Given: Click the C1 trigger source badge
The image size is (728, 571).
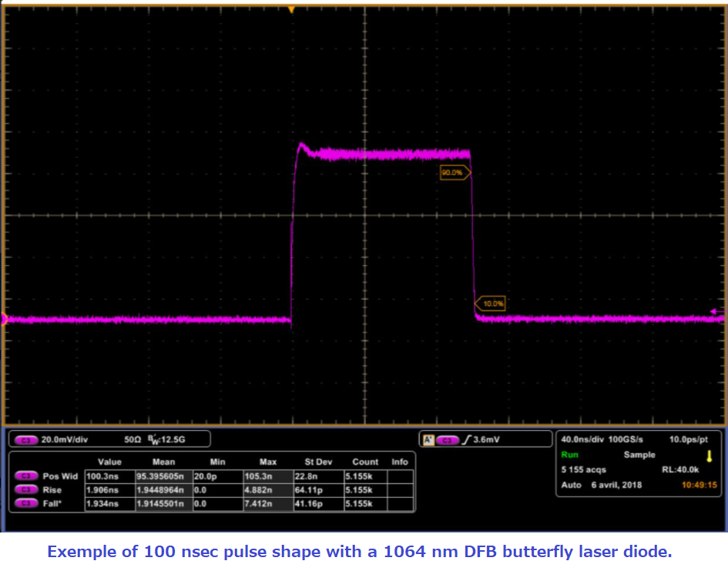Looking at the screenshot, I should tap(447, 440).
